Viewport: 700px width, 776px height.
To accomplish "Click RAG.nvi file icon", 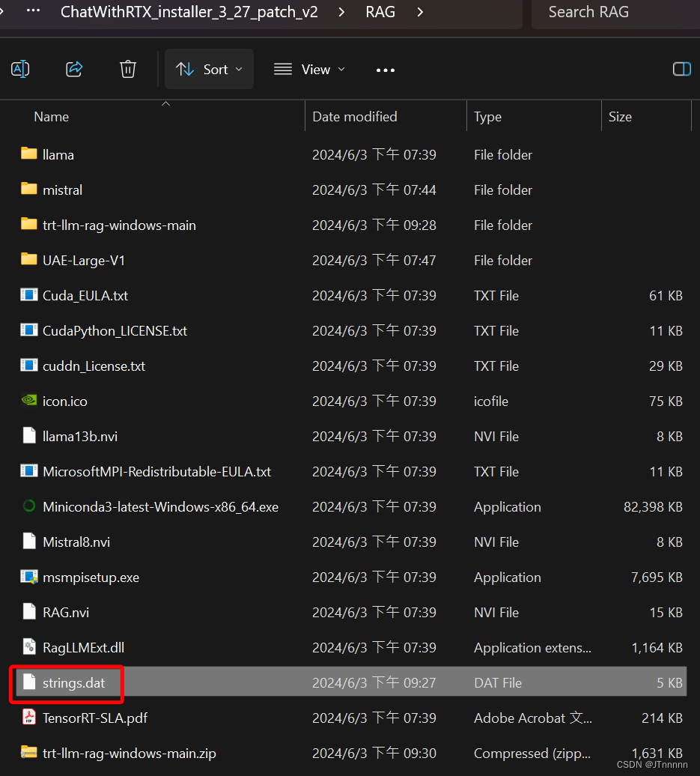I will coord(29,611).
